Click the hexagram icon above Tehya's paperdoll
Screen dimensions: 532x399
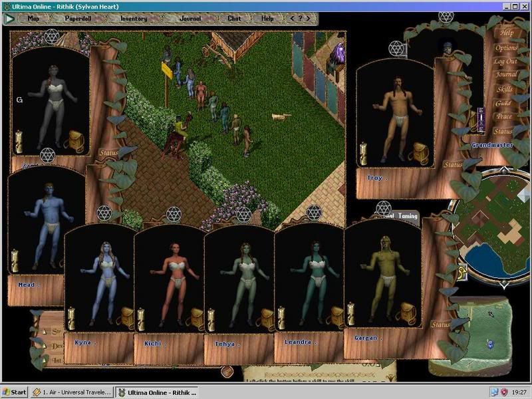tap(243, 215)
